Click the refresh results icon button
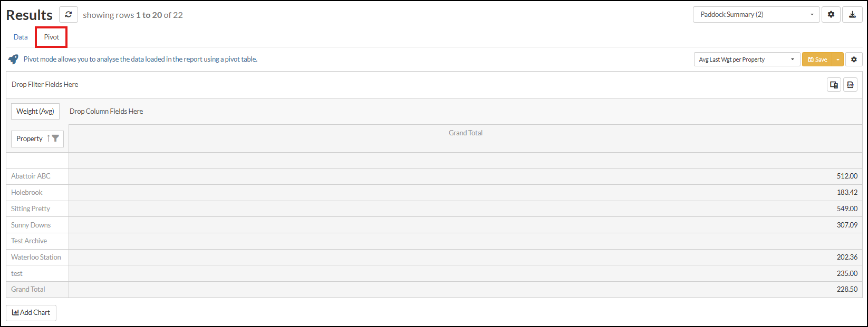The width and height of the screenshot is (868, 327). click(69, 15)
